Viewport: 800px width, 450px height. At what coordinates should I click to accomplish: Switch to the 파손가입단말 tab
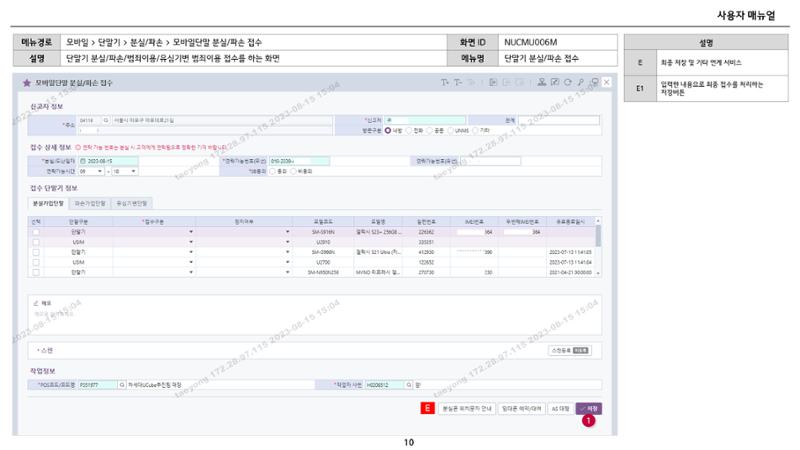point(90,203)
